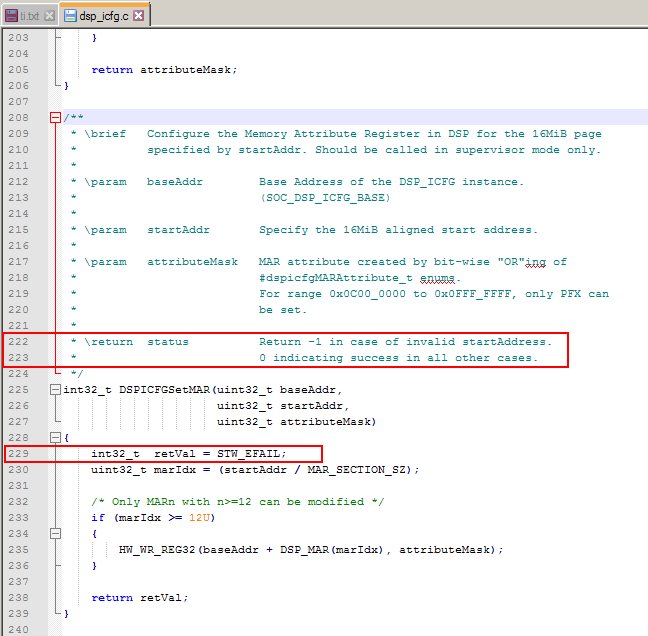Click 'return retVal;' on line 238
This screenshot has height=636, width=648.
click(x=140, y=598)
